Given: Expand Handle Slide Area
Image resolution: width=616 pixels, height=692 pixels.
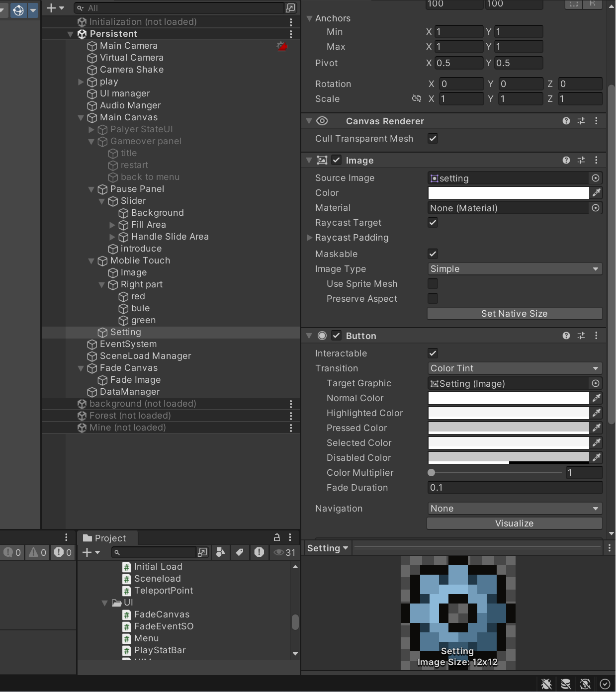Looking at the screenshot, I should point(112,237).
